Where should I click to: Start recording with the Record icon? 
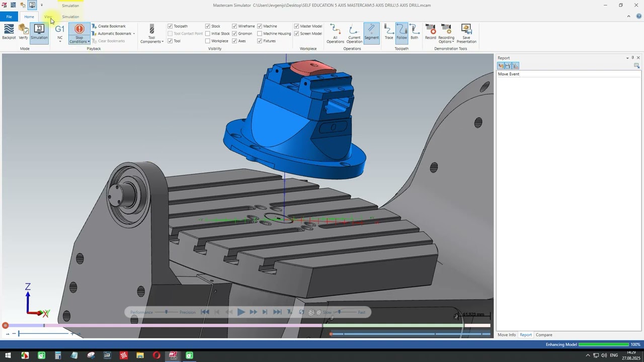(x=431, y=32)
